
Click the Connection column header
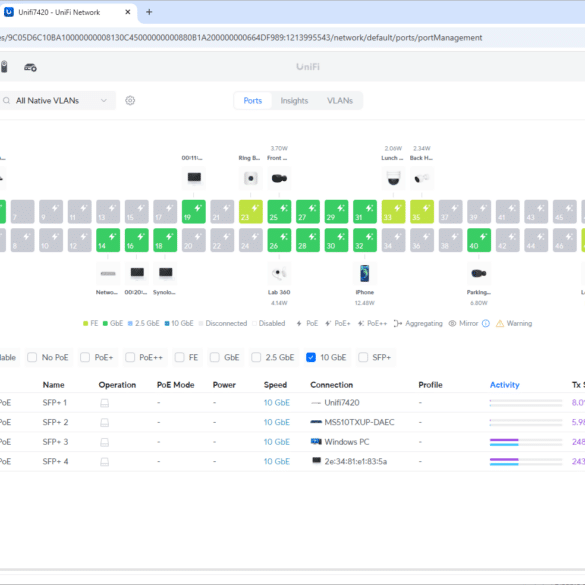pos(332,385)
